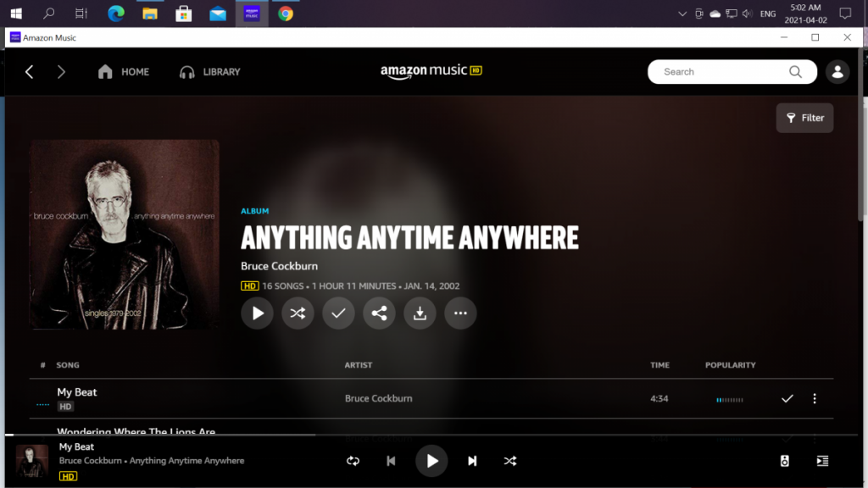Image resolution: width=868 pixels, height=488 pixels.
Task: Open Microsoft Store from taskbar
Action: click(184, 14)
